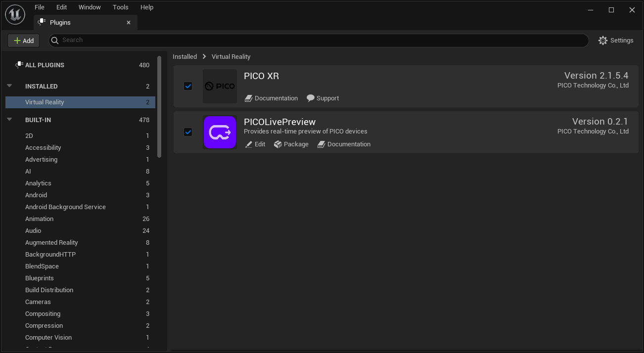Click Version 2.1.5.4 text
This screenshot has width=644, height=353.
pos(596,76)
